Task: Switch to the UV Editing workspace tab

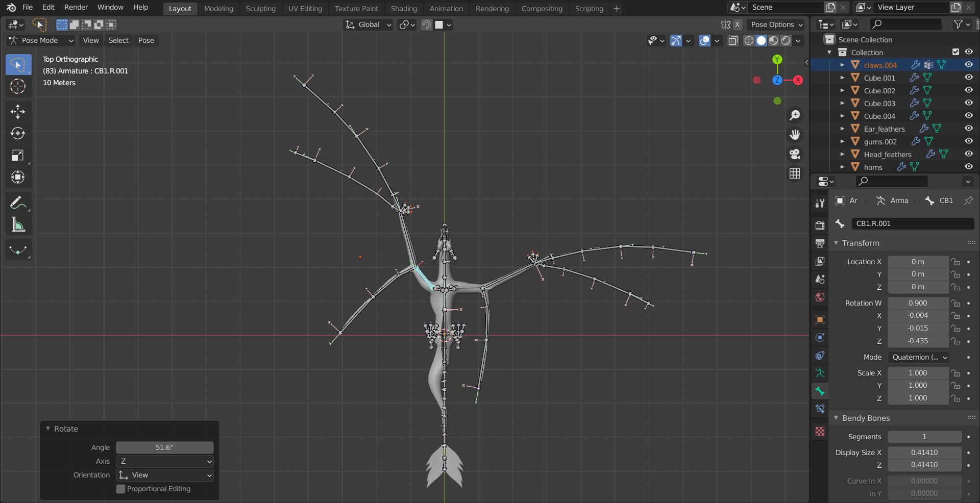Action: [x=305, y=9]
